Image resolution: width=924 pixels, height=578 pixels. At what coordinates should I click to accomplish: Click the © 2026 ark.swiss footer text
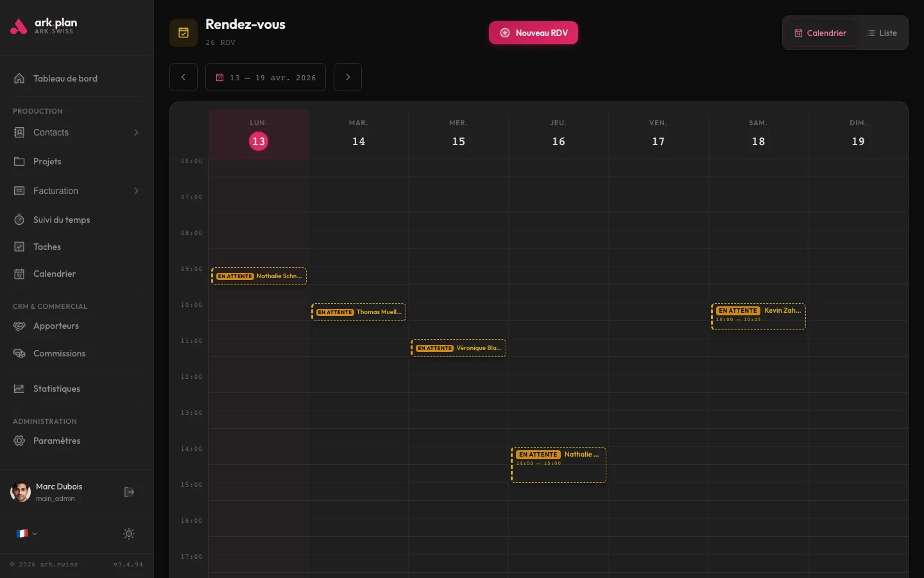44,565
